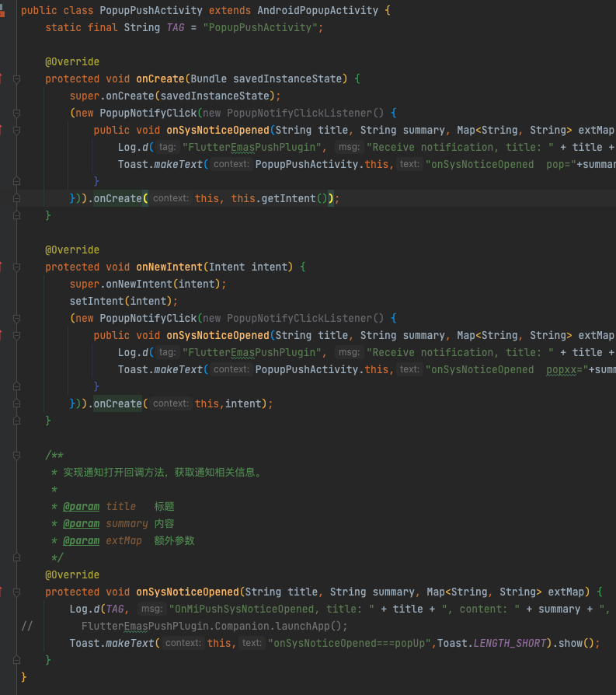Image resolution: width=616 pixels, height=695 pixels.
Task: Click the getIntent() call after this.
Action: click(x=294, y=198)
